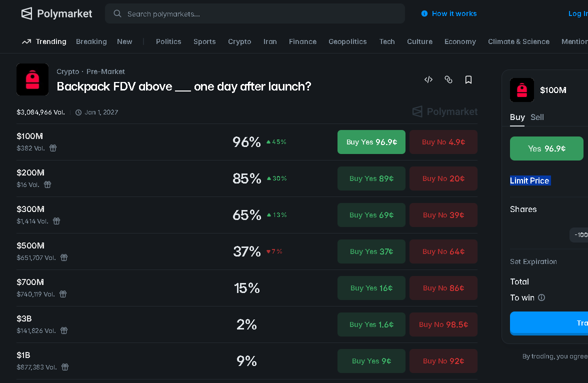Click the -100 shares adjust button
The image size is (588, 383).
[579, 235]
